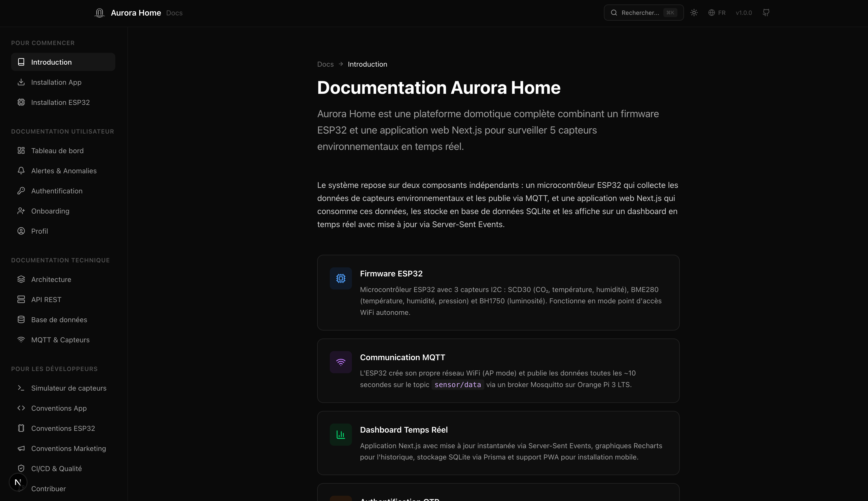
Task: Click the MQTT & Capteurs wifi icon
Action: pos(21,340)
